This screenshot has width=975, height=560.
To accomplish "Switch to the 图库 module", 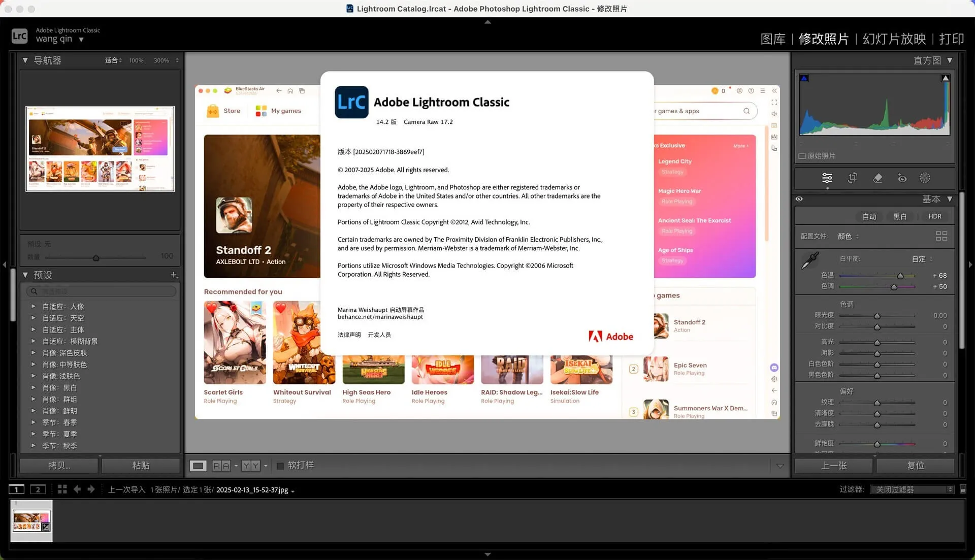I will click(773, 39).
